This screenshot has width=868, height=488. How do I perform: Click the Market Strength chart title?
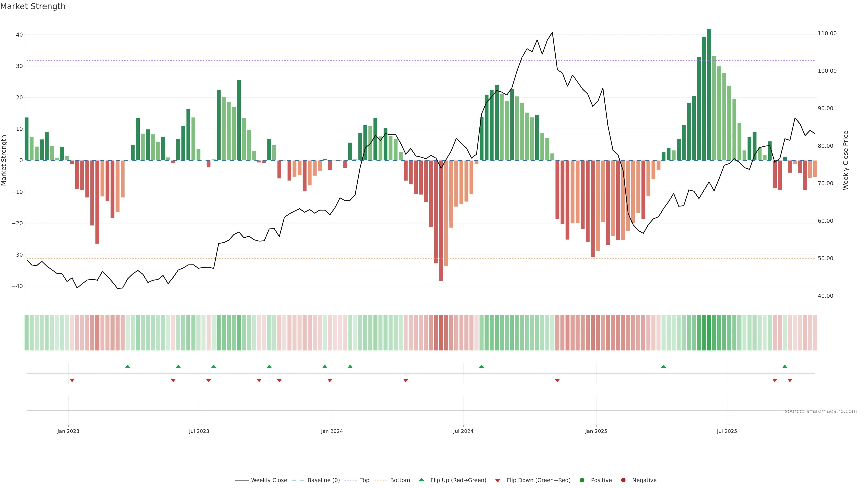pyautogui.click(x=33, y=6)
